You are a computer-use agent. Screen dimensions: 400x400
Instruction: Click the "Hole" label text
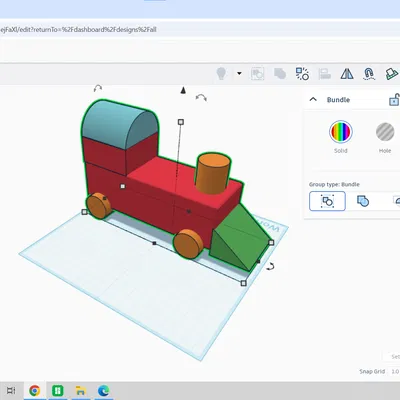coord(385,151)
